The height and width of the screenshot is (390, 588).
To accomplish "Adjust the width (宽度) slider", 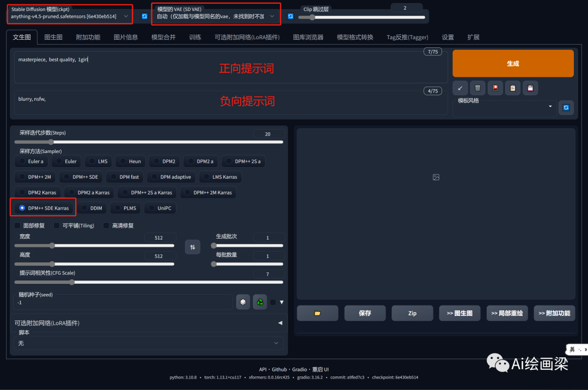I will click(x=94, y=246).
